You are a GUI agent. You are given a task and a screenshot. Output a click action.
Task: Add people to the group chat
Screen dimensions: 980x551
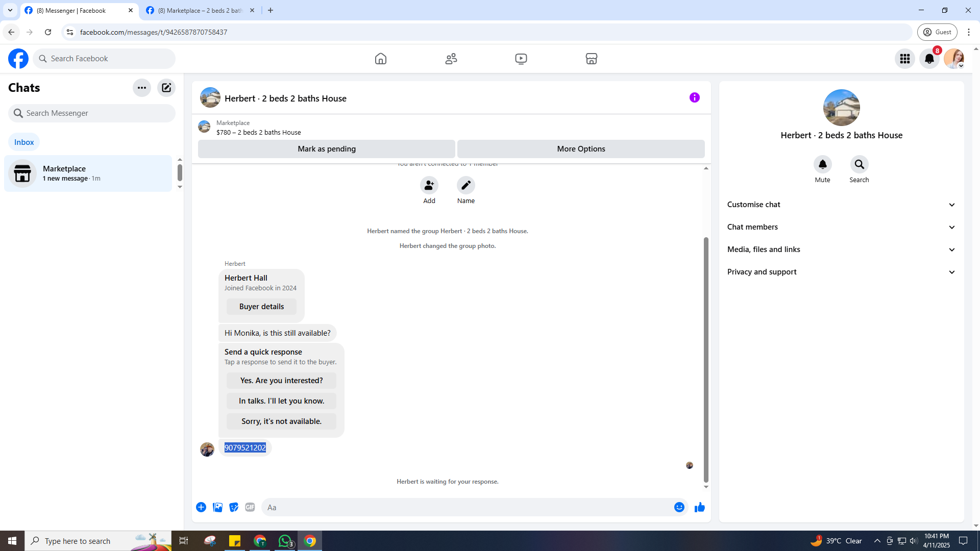pyautogui.click(x=429, y=185)
